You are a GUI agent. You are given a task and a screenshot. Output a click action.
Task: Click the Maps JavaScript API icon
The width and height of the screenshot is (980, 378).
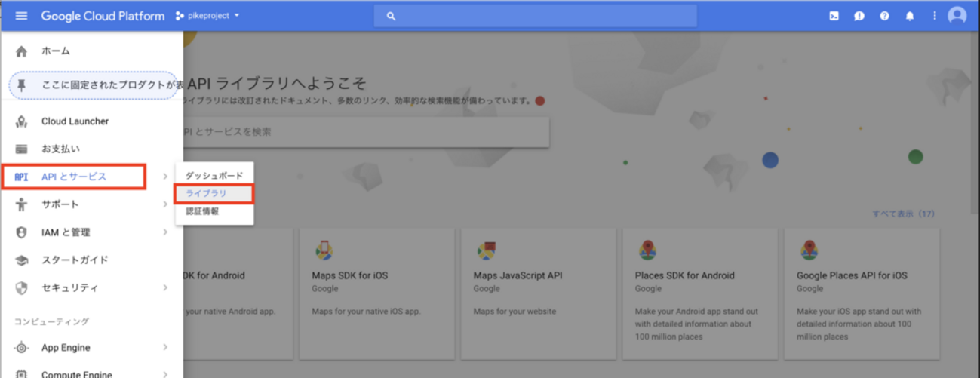[x=486, y=250]
